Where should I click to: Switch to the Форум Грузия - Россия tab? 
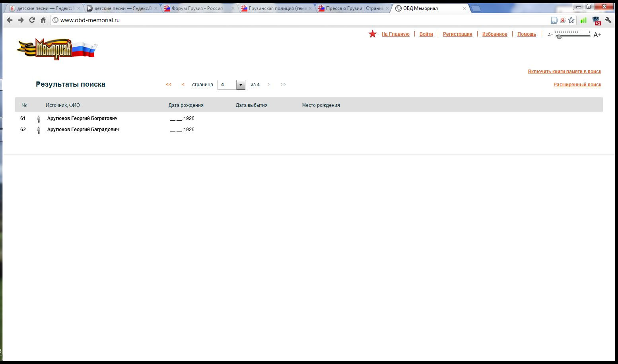coord(197,8)
